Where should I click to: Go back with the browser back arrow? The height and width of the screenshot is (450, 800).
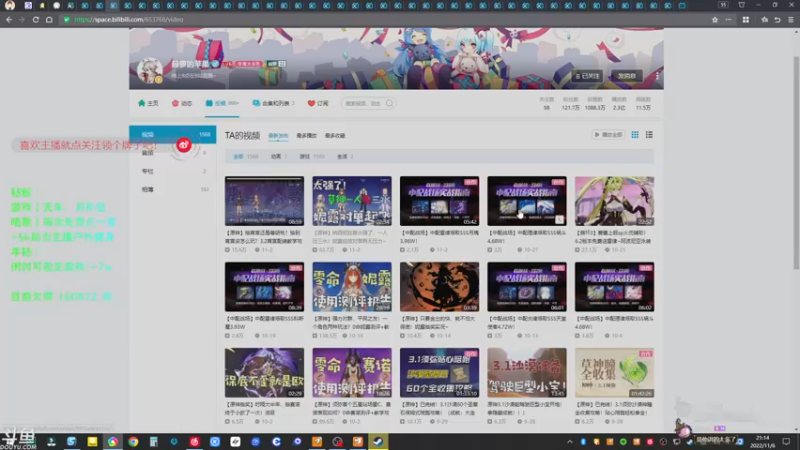coord(9,19)
